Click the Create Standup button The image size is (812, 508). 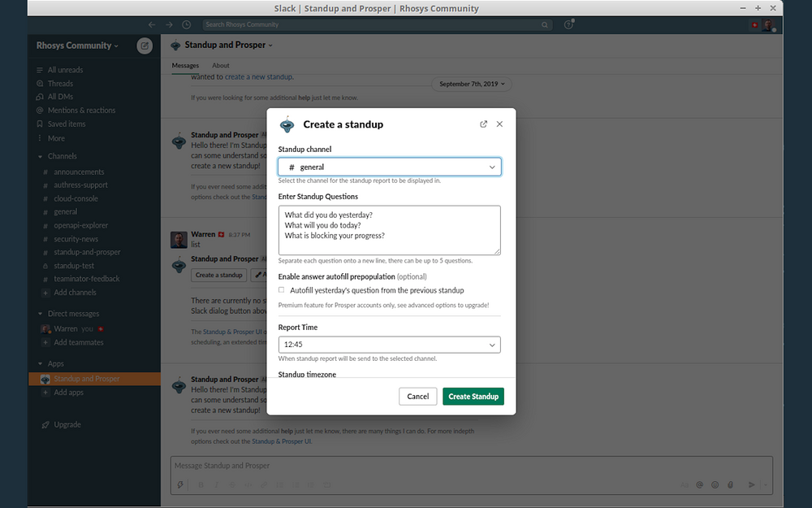[x=473, y=397]
